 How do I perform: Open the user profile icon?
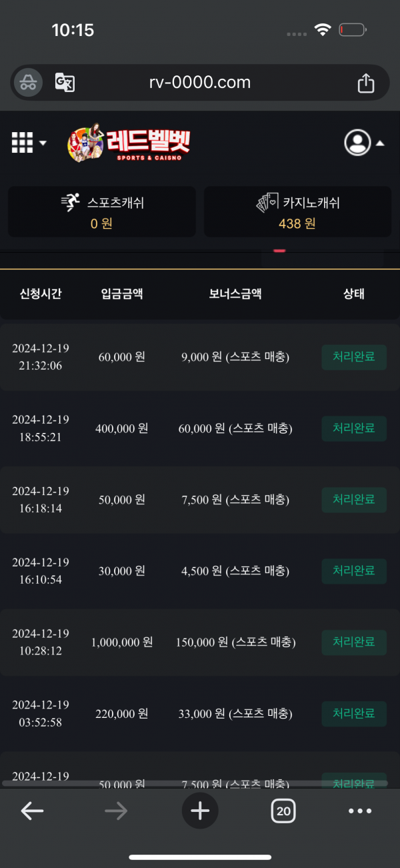357,142
